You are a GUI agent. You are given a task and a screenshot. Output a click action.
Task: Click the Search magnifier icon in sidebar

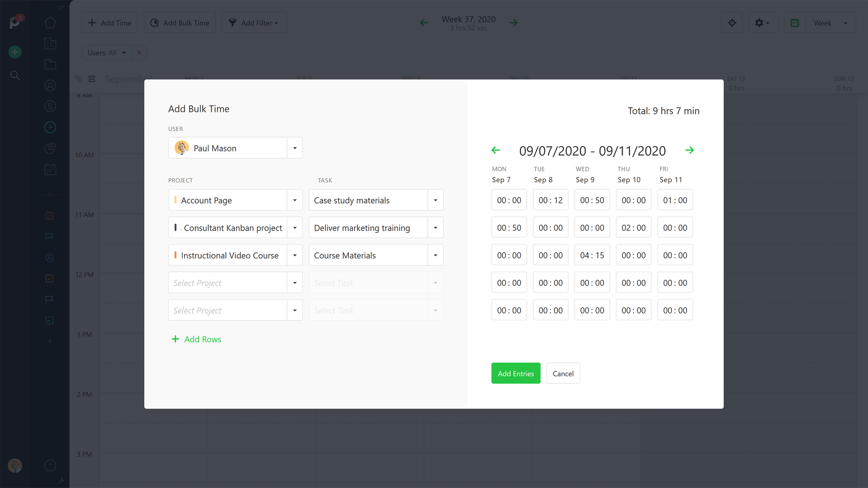pyautogui.click(x=15, y=75)
